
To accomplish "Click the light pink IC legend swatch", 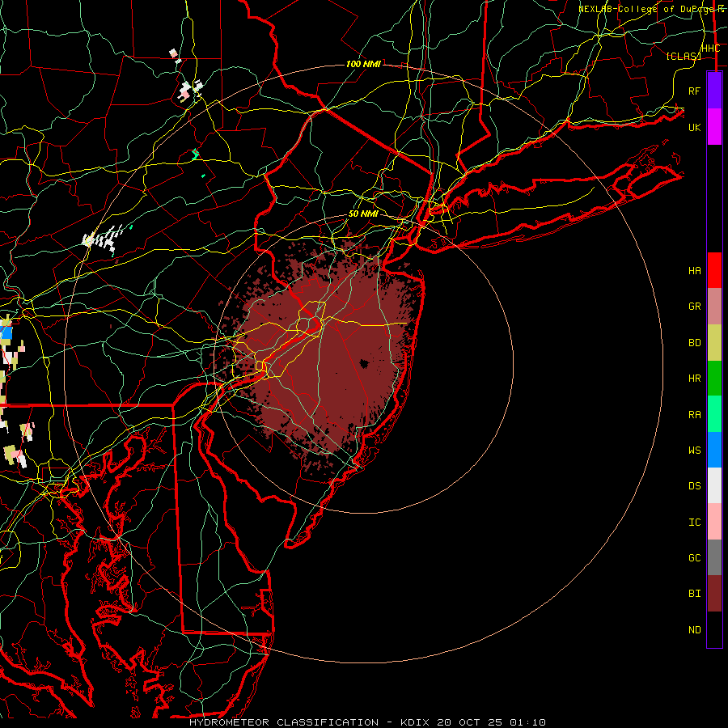I will 714,522.
